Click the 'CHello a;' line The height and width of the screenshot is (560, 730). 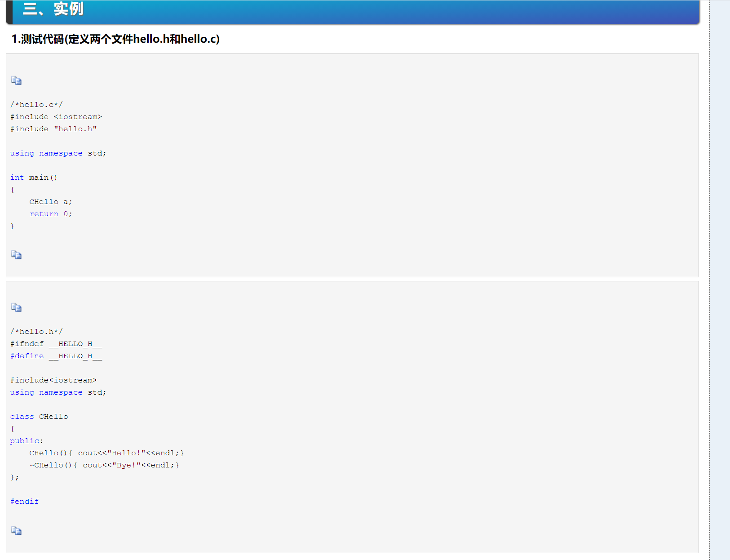click(x=51, y=202)
